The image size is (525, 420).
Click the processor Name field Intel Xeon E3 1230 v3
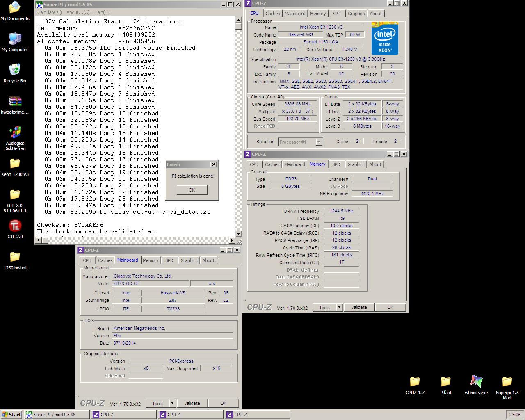(x=321, y=27)
